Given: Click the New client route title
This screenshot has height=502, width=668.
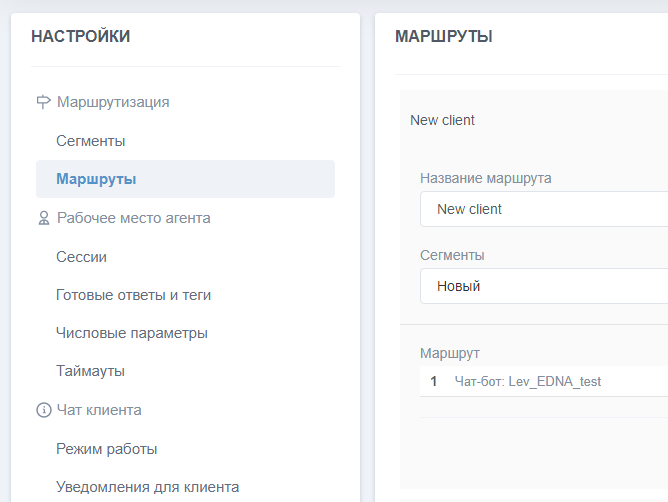Looking at the screenshot, I should pos(443,120).
